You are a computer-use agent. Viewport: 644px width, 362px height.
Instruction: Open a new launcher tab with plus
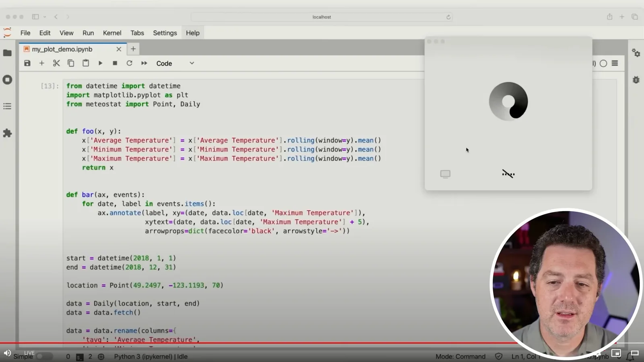(133, 49)
